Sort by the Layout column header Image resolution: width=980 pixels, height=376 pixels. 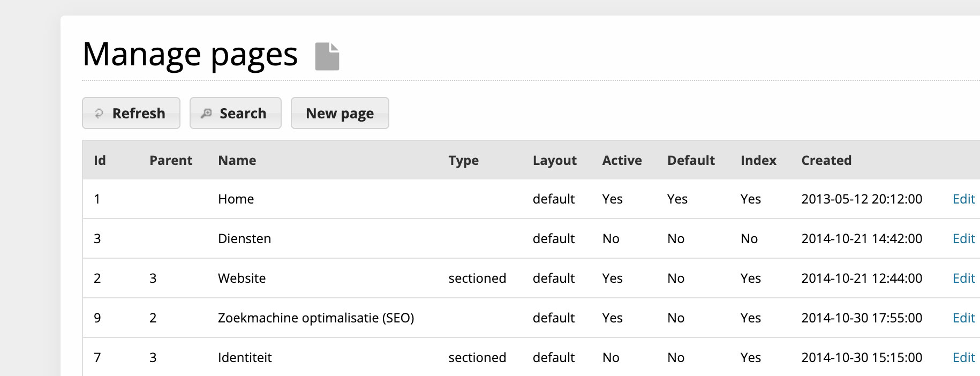click(555, 161)
